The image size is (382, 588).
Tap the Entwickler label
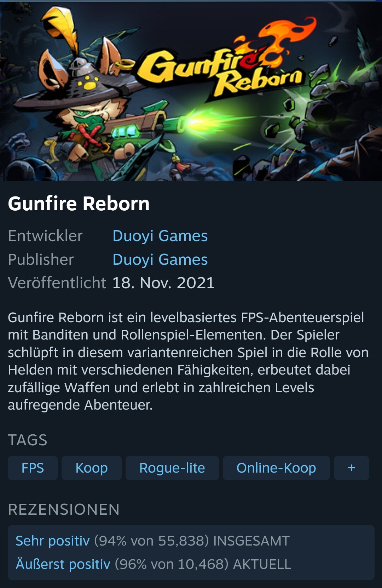coord(45,236)
